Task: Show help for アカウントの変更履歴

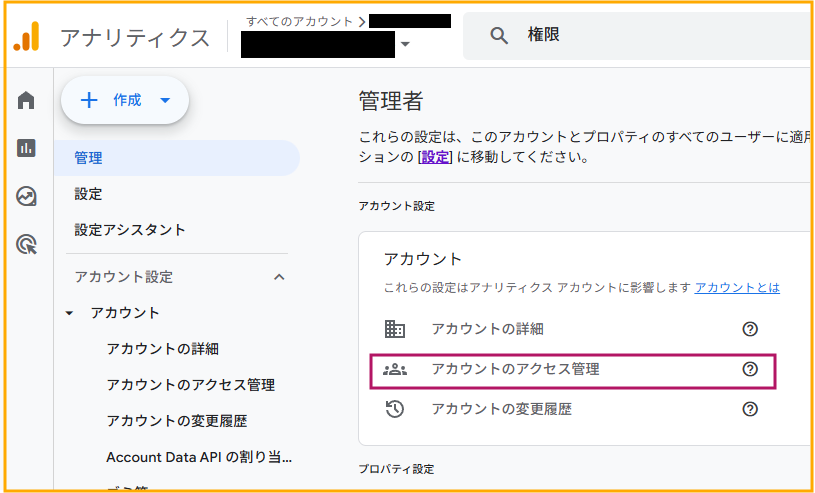Action: pyautogui.click(x=750, y=409)
